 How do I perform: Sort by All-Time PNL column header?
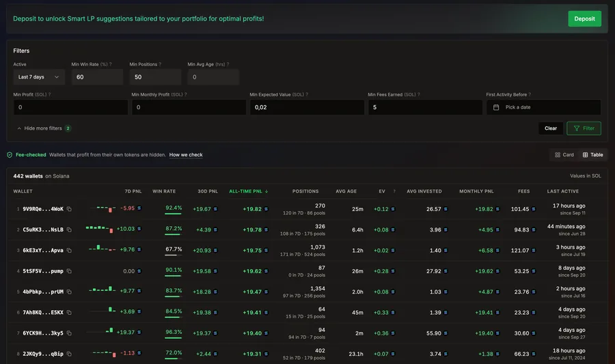tap(249, 191)
